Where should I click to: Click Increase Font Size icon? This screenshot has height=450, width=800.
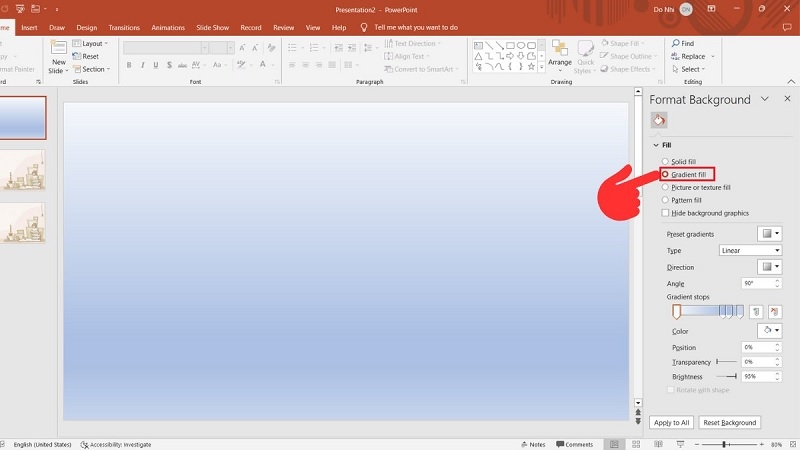tap(242, 47)
